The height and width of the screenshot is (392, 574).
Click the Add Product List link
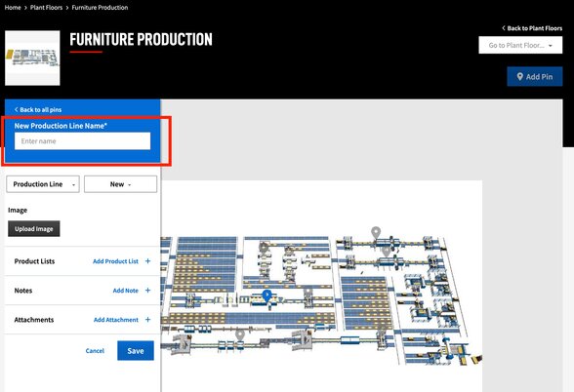pyautogui.click(x=115, y=261)
